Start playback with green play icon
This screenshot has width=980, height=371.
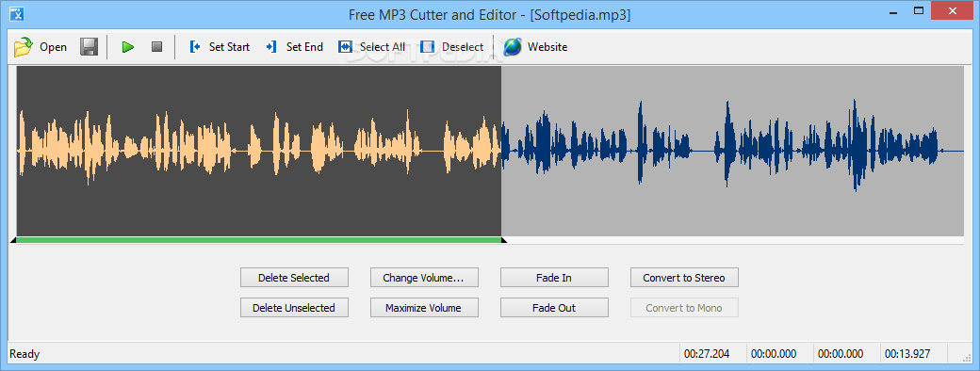128,47
